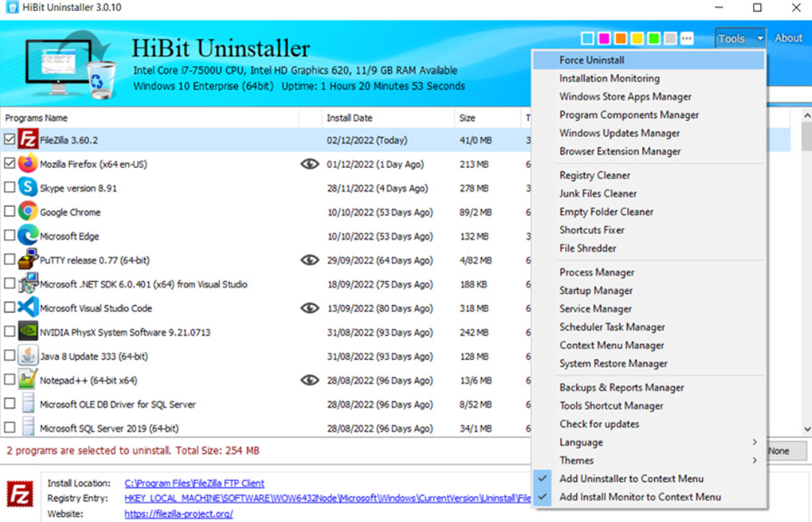Image resolution: width=812 pixels, height=522 pixels.
Task: Click the Microsoft Edge icon
Action: (x=28, y=236)
